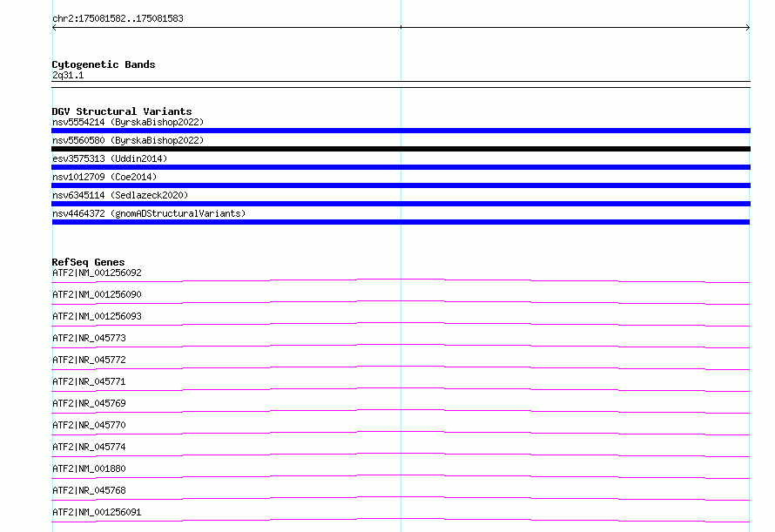Click the blue bar of nsv5554214

[x=401, y=131]
